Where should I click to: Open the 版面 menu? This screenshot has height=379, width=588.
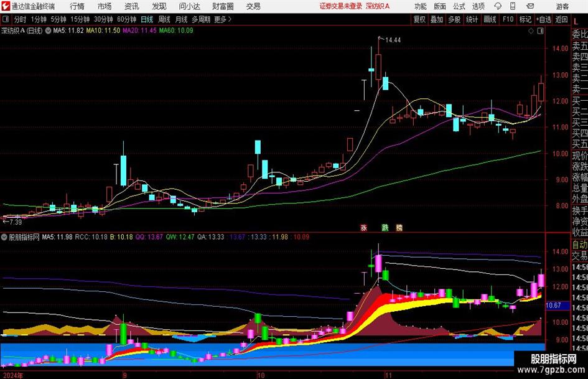(x=440, y=6)
